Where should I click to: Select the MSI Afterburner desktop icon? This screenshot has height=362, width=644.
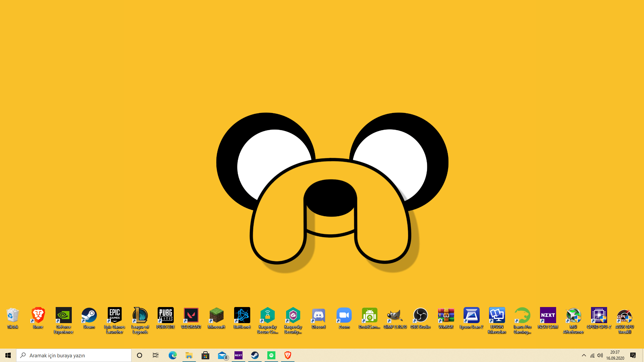[x=573, y=315]
